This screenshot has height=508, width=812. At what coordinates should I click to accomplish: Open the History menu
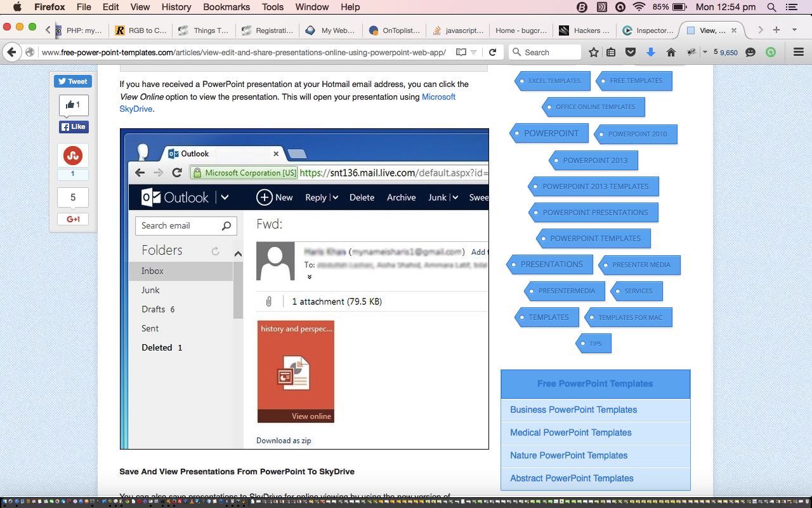(x=176, y=7)
